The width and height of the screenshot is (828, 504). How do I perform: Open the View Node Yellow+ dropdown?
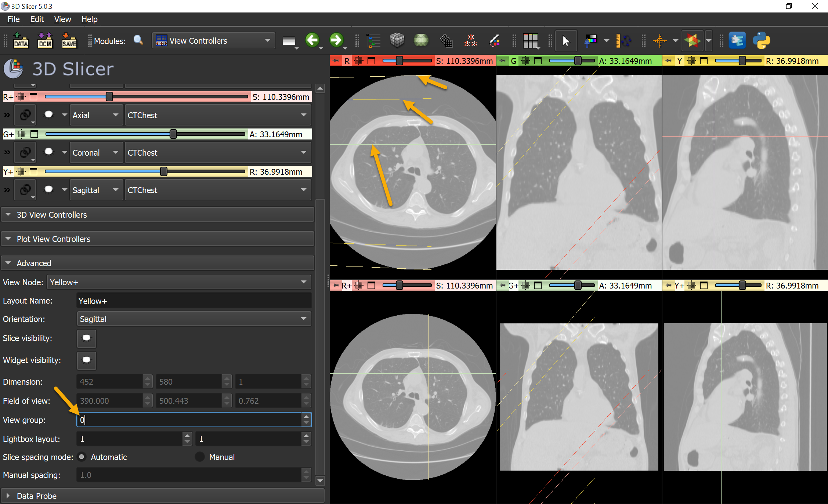179,282
